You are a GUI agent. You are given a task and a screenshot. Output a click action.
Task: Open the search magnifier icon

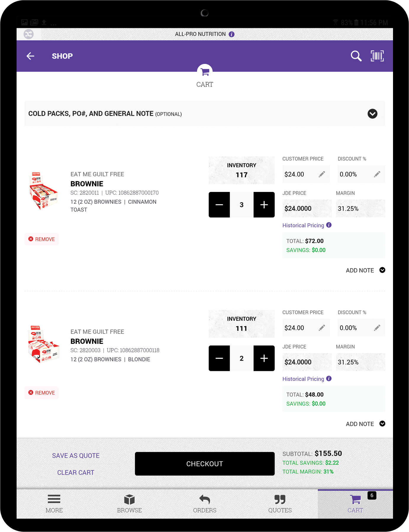(356, 56)
